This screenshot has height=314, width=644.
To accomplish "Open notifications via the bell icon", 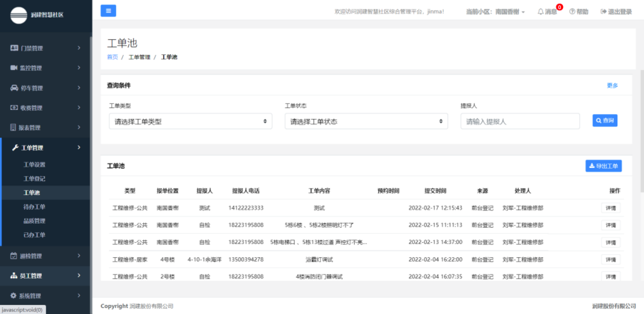I will pos(541,12).
